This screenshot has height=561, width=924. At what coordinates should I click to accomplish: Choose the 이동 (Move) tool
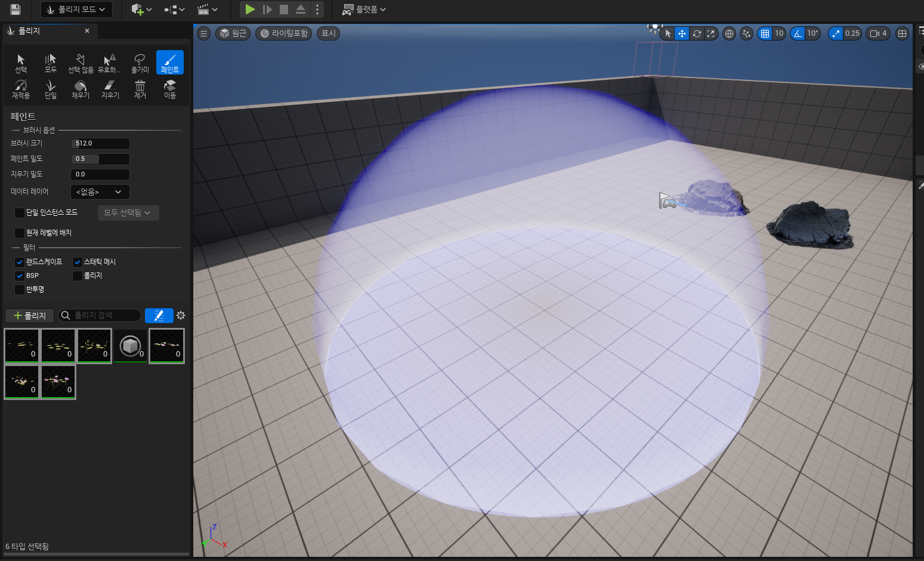170,89
